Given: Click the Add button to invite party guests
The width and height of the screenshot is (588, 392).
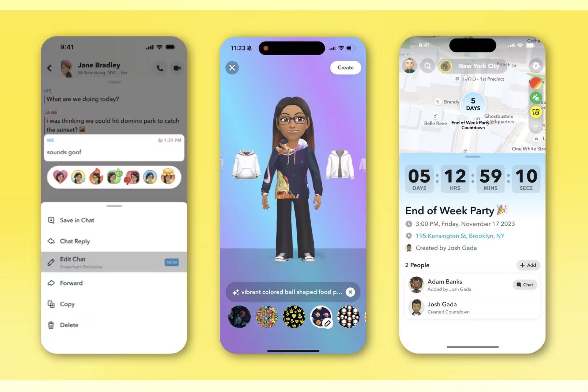Looking at the screenshot, I should pyautogui.click(x=527, y=265).
